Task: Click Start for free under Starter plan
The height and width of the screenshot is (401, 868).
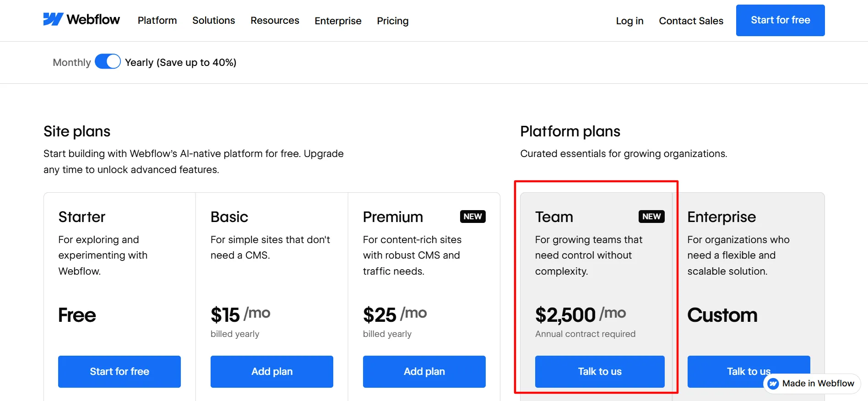Action: [x=119, y=371]
